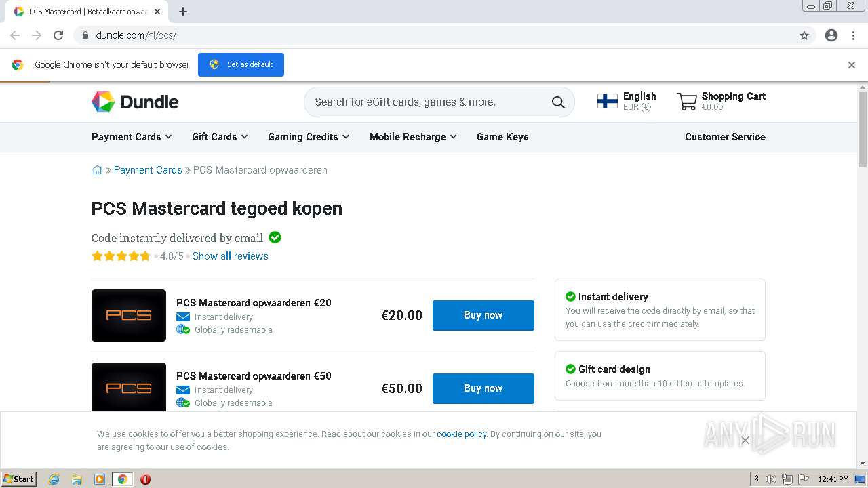Click the page vertical scrollbar
This screenshot has width=868, height=488.
click(x=863, y=129)
